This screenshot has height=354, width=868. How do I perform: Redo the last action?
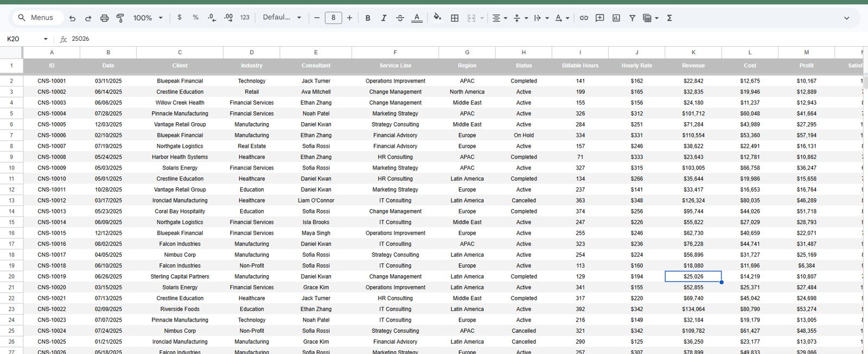pyautogui.click(x=88, y=18)
